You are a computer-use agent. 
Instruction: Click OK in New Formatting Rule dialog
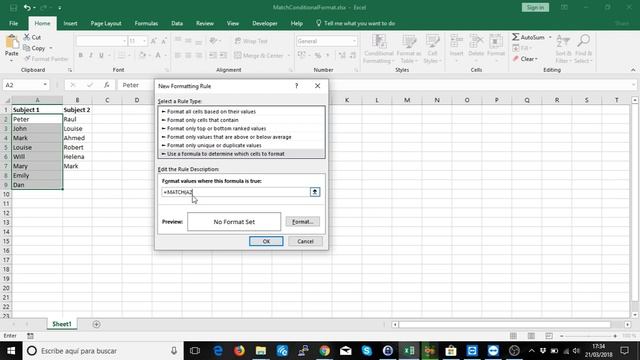coord(266,241)
